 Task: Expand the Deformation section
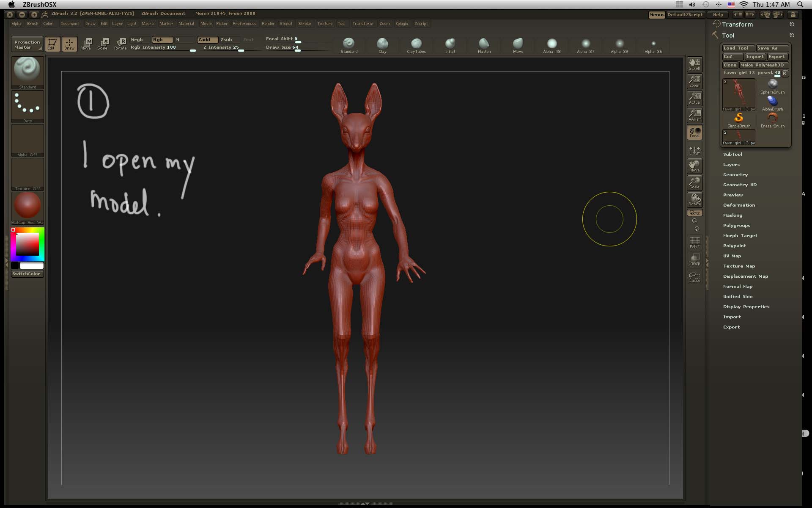[738, 205]
